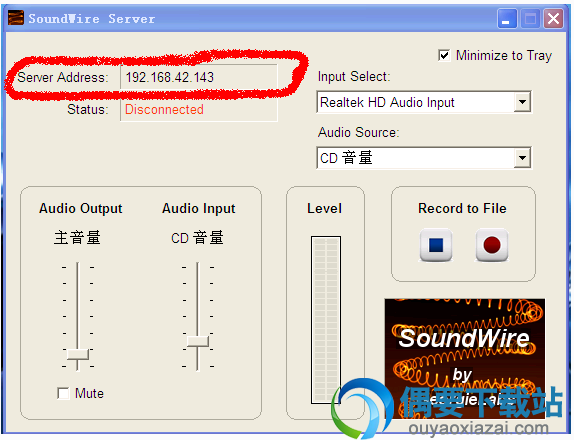
Task: Click the Input Select label
Action: [x=354, y=77]
